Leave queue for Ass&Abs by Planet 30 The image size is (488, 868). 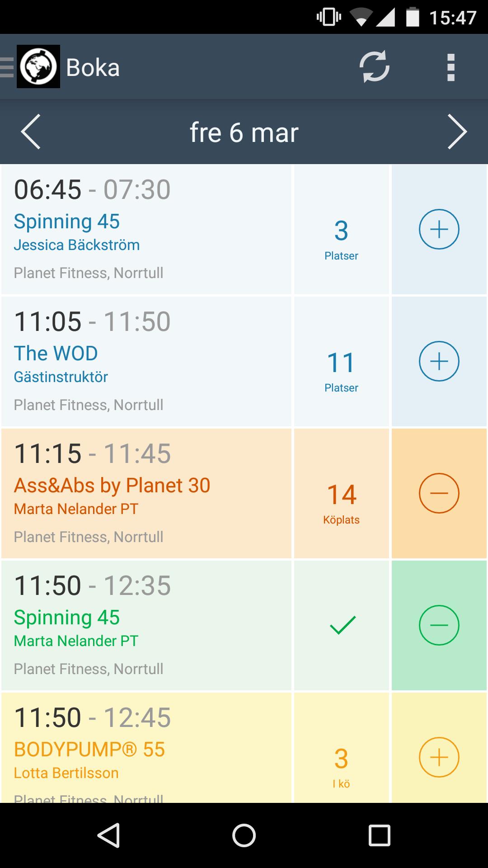[439, 493]
